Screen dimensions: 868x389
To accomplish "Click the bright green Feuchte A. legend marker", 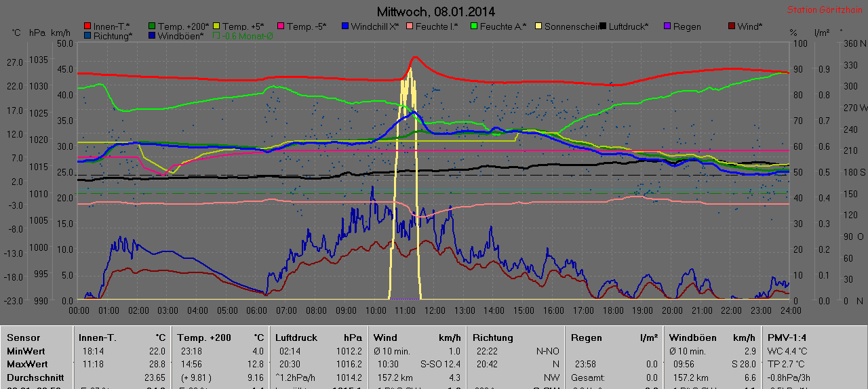I will coord(473,26).
